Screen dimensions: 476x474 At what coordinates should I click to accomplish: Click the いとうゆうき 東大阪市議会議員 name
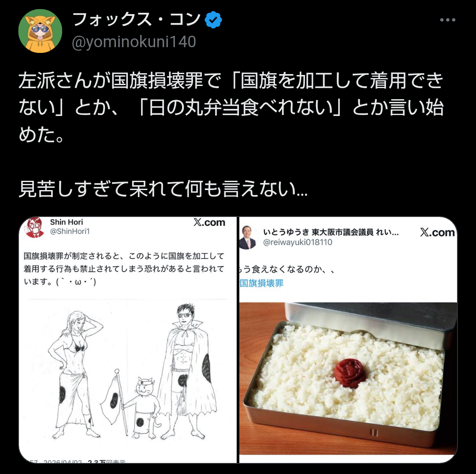point(331,232)
